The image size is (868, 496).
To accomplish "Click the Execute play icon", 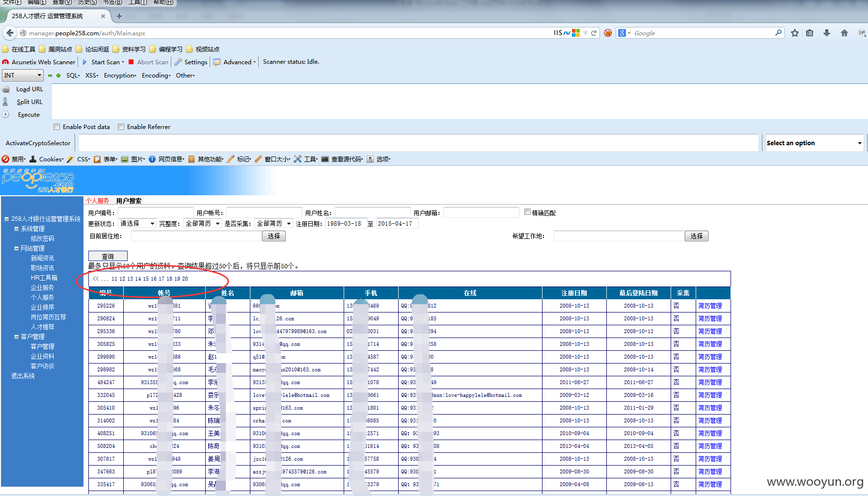I will [5, 114].
